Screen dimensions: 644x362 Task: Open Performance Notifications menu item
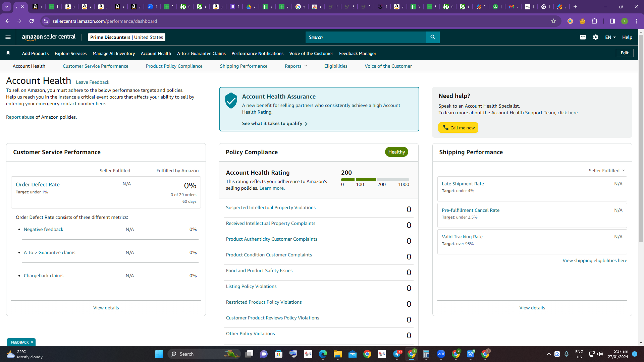point(257,53)
